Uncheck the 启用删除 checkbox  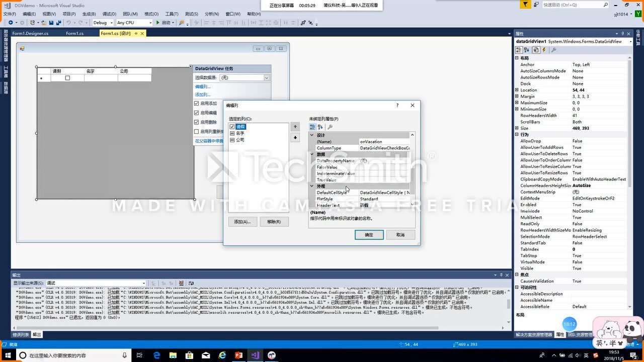(197, 122)
